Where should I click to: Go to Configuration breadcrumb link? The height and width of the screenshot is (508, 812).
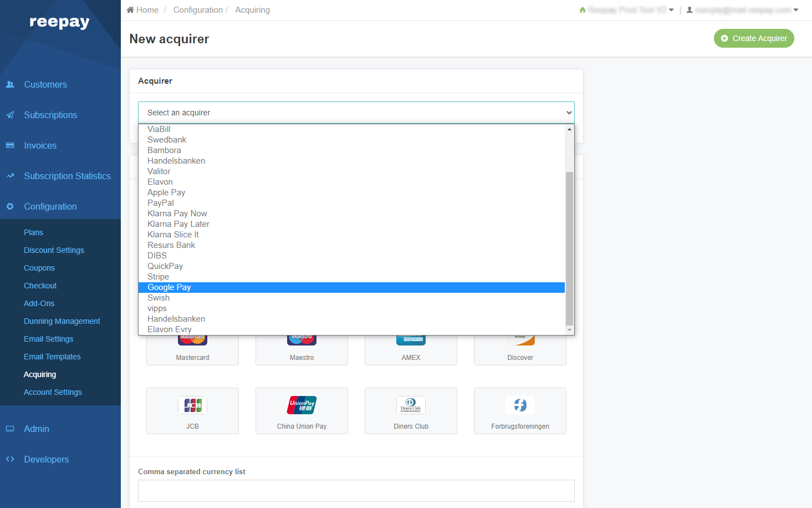tap(198, 10)
